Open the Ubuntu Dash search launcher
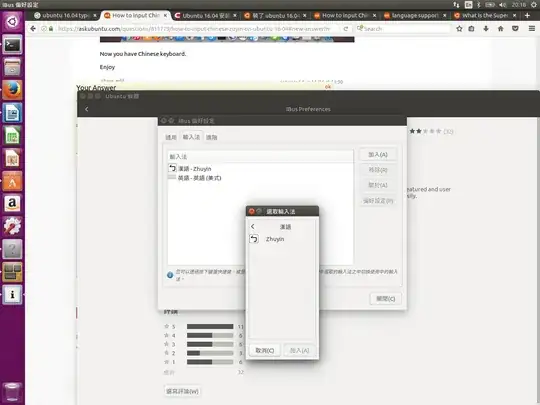The width and height of the screenshot is (540, 405). coord(12,22)
